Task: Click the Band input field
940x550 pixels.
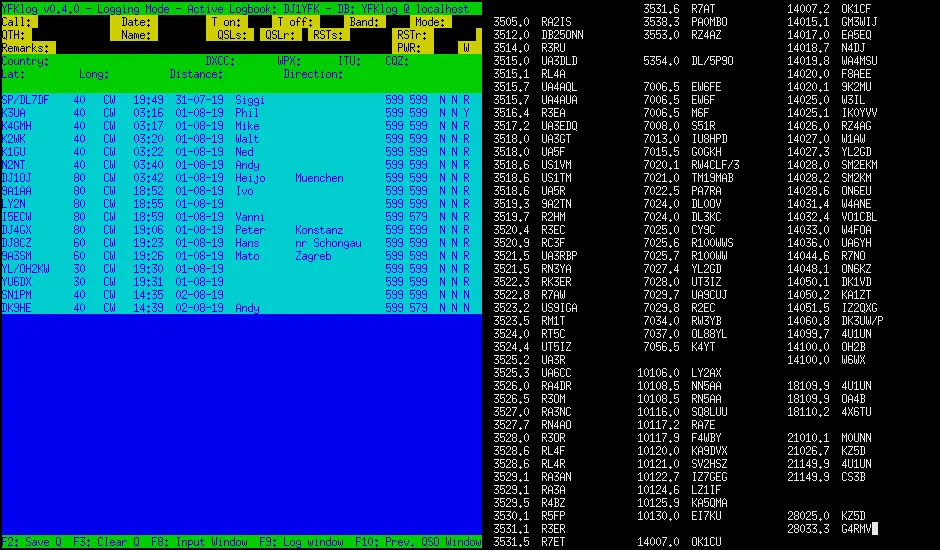Action: tap(397, 22)
